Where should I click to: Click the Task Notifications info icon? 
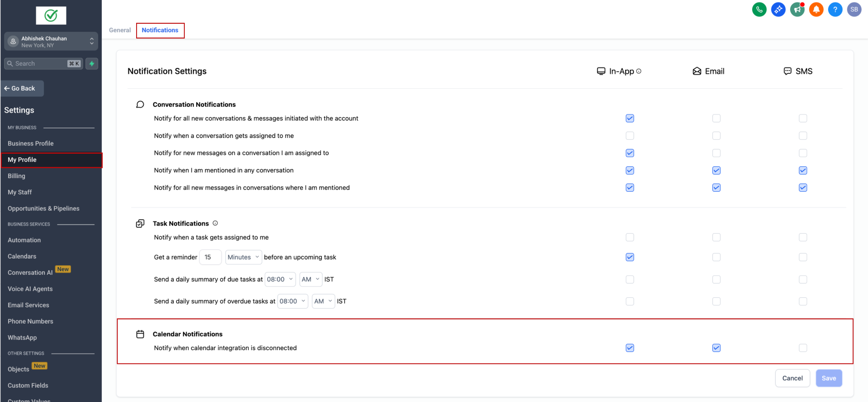pyautogui.click(x=215, y=223)
